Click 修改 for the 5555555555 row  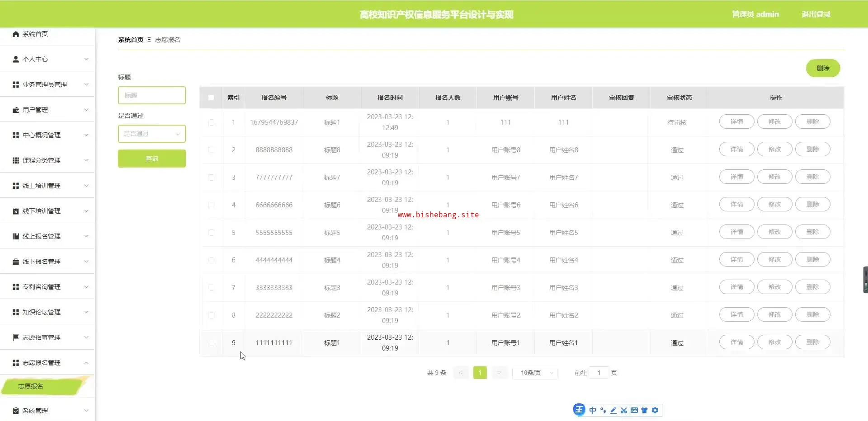click(775, 232)
